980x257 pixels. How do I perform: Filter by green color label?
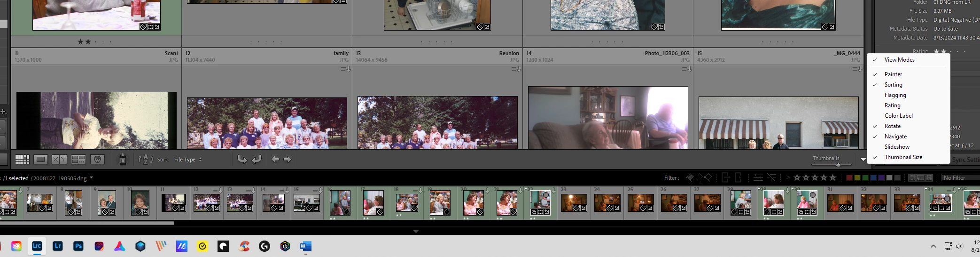(x=865, y=178)
